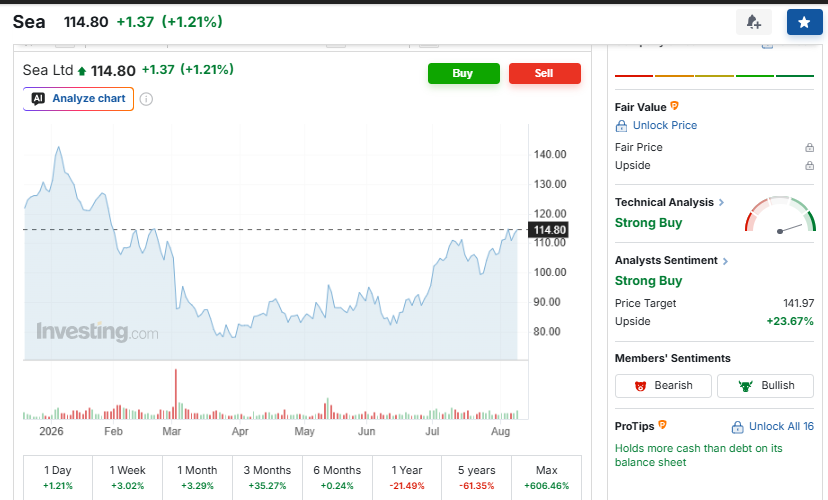
Task: Click the red bear icon
Action: pos(640,386)
